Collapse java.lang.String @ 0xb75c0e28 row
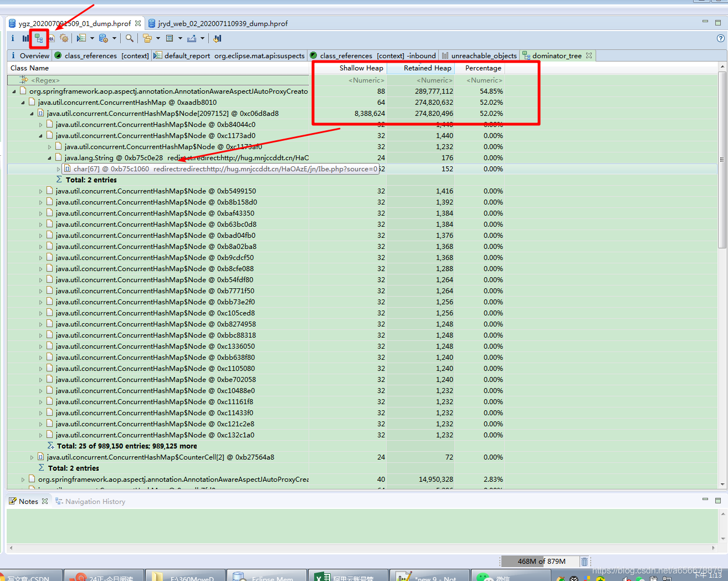The height and width of the screenshot is (581, 728). (49, 157)
